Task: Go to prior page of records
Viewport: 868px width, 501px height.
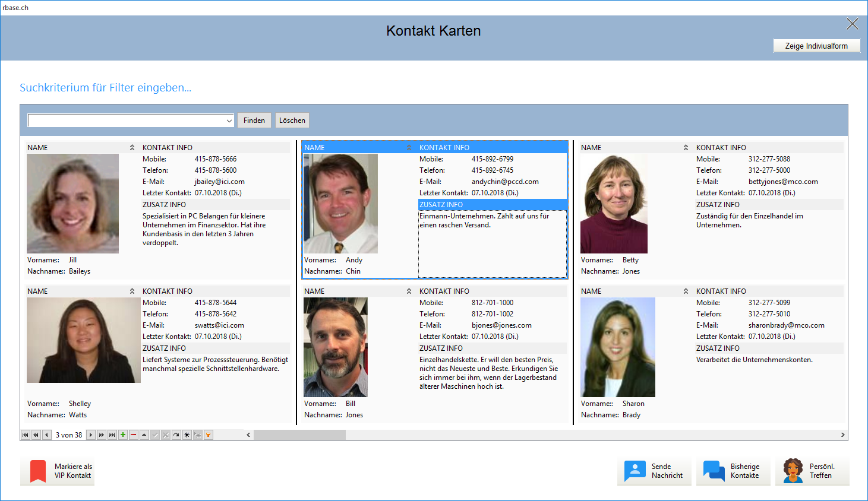Action: pyautogui.click(x=36, y=435)
